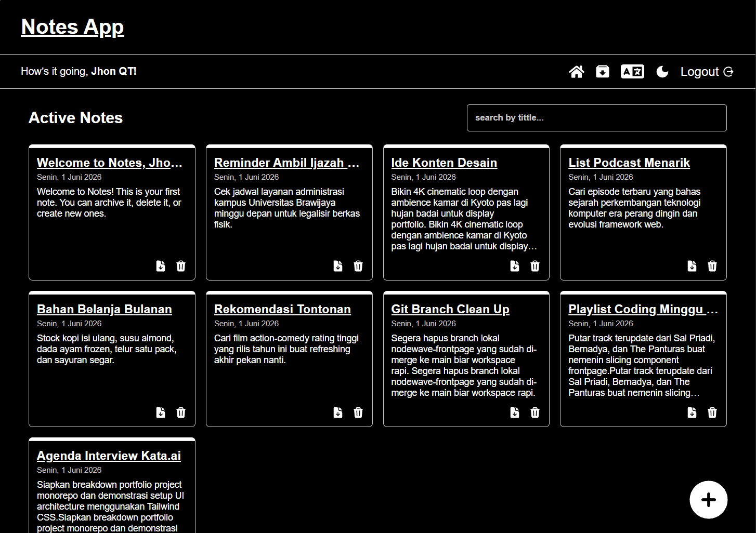Open the Playlist Coding Minggu note link

coord(643,309)
